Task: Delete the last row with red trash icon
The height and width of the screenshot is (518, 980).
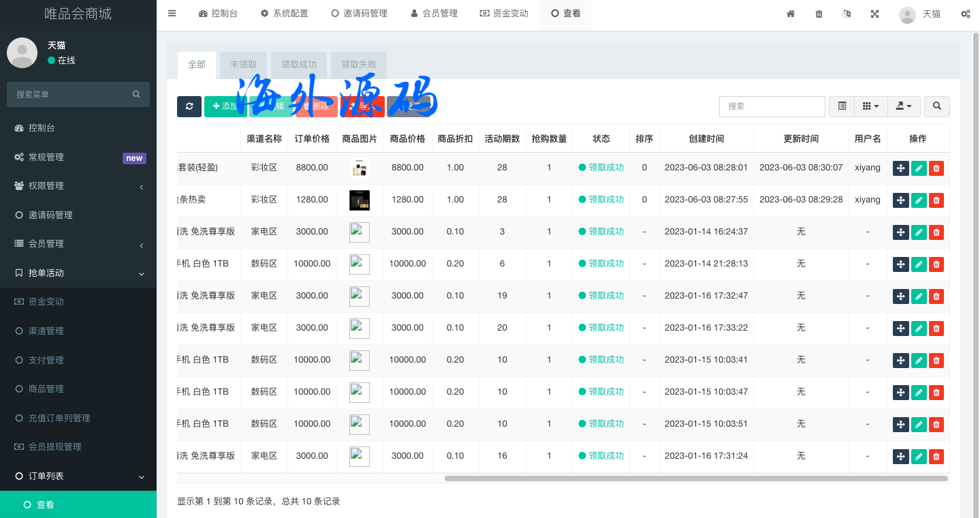Action: pos(936,456)
